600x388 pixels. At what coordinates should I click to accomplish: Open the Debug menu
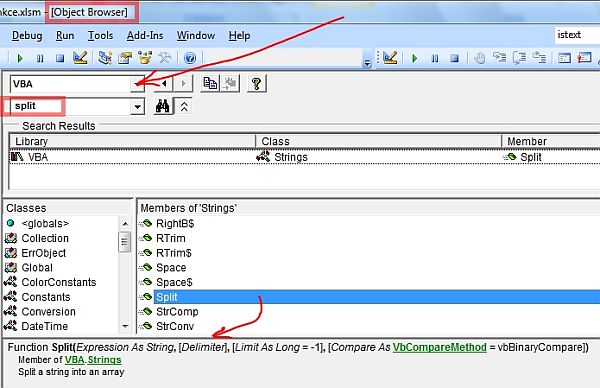pyautogui.click(x=27, y=36)
